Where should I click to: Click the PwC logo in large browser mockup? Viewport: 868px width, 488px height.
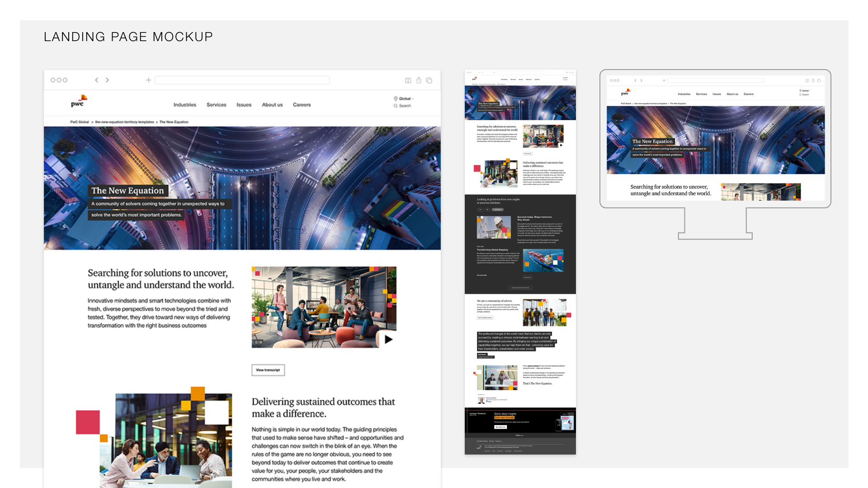[x=79, y=101]
